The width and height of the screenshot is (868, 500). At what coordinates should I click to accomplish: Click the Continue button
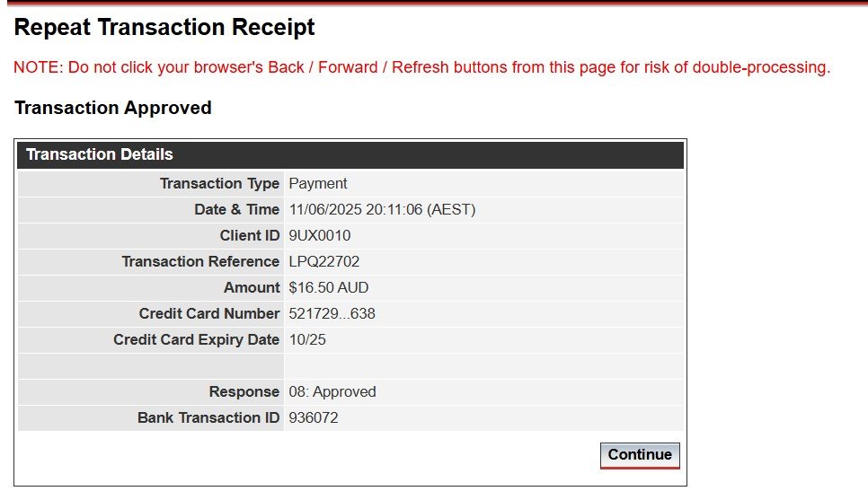640,455
